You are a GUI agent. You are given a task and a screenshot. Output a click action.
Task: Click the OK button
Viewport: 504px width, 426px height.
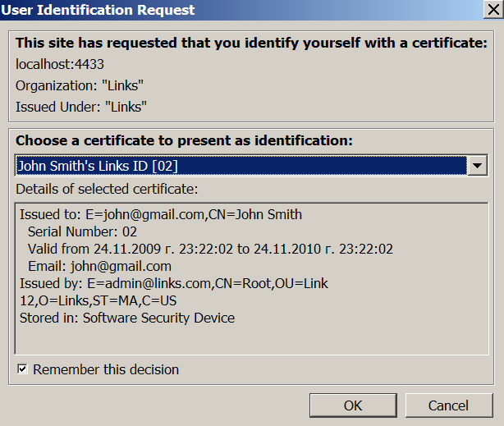pyautogui.click(x=352, y=405)
